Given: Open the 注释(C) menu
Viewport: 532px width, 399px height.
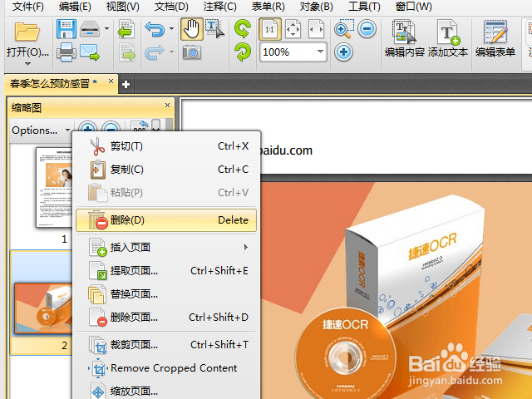Looking at the screenshot, I should [x=219, y=7].
